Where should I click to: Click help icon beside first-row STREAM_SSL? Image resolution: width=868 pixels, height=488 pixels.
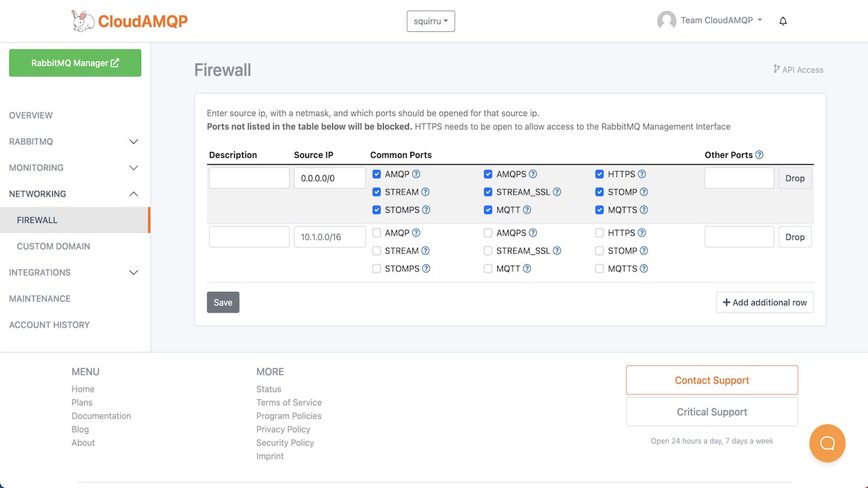click(557, 192)
